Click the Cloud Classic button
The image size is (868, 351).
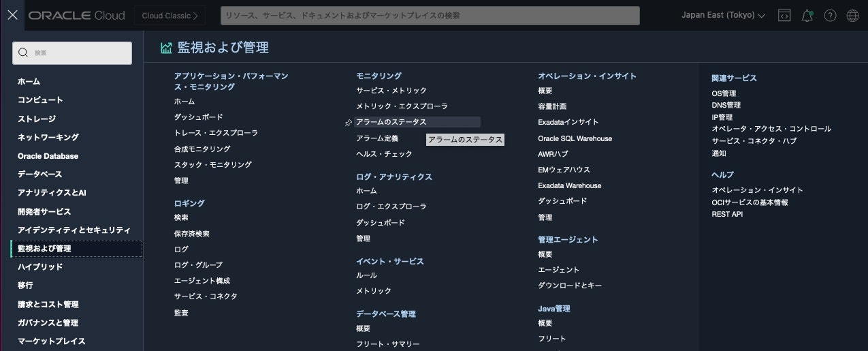click(x=170, y=15)
